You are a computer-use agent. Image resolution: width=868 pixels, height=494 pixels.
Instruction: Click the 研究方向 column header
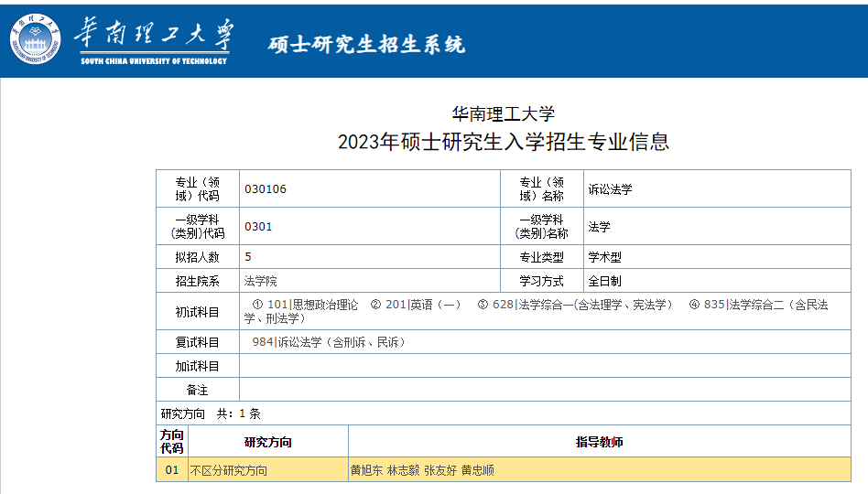click(x=268, y=442)
